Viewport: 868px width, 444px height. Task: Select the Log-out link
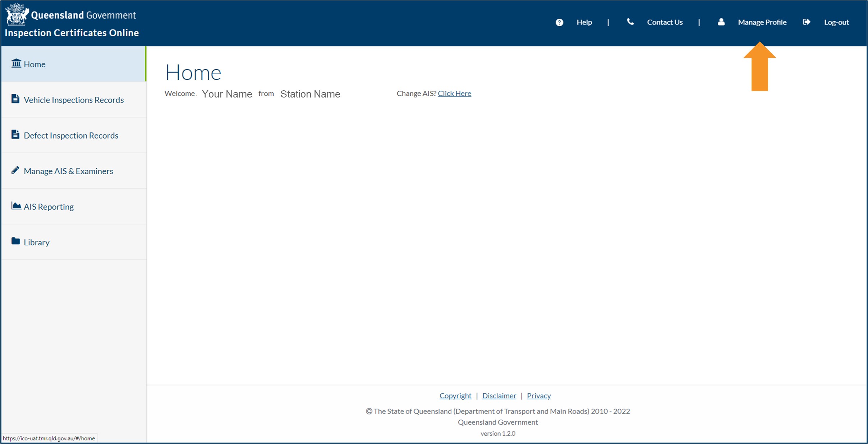pyautogui.click(x=836, y=22)
